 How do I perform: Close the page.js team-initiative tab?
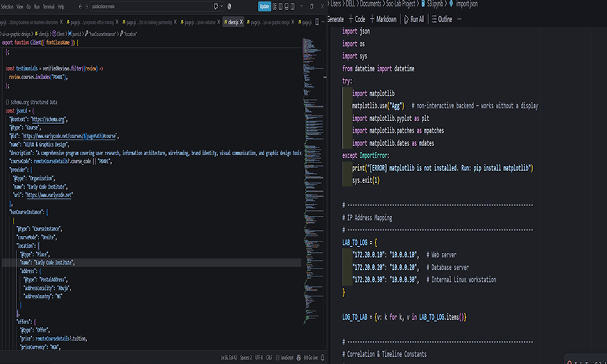219,22
